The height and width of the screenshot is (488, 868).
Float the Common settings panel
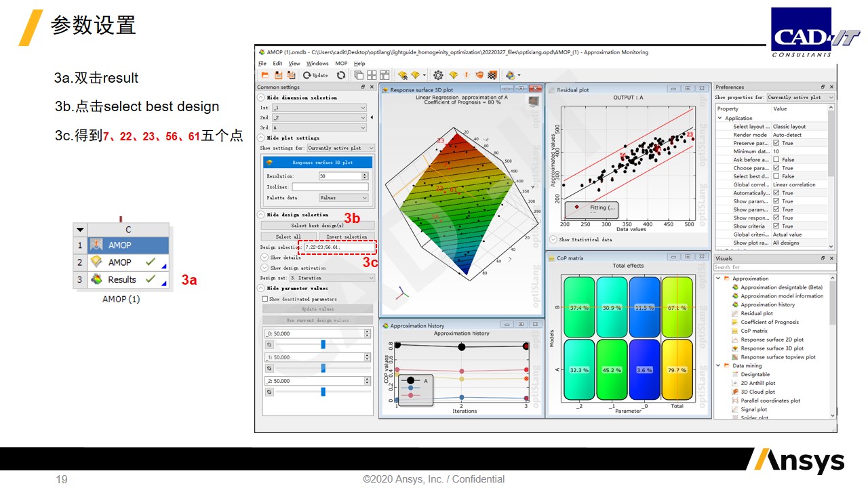[363, 87]
